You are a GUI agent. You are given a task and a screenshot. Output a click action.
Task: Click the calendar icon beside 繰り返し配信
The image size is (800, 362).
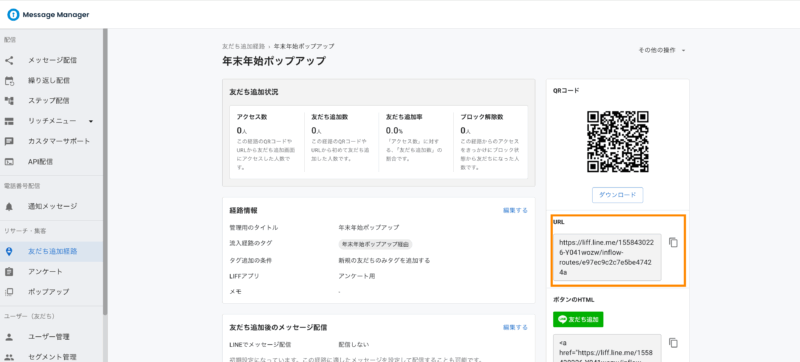[x=9, y=81]
